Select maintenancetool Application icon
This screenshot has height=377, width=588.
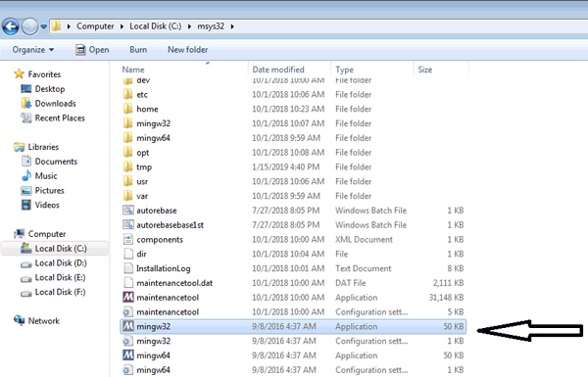(x=127, y=297)
